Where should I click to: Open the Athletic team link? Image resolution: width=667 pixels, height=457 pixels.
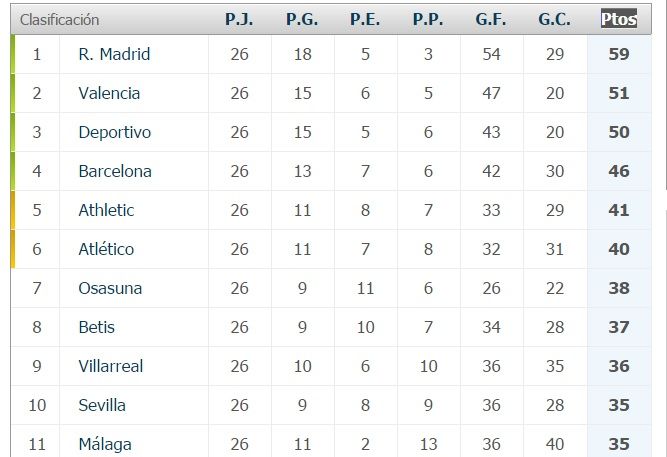click(106, 210)
